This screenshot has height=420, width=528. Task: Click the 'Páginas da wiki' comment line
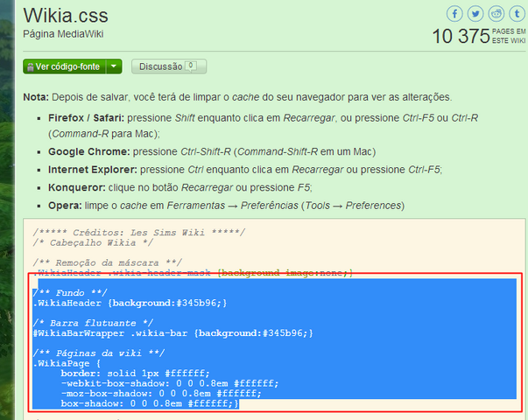pyautogui.click(x=99, y=353)
